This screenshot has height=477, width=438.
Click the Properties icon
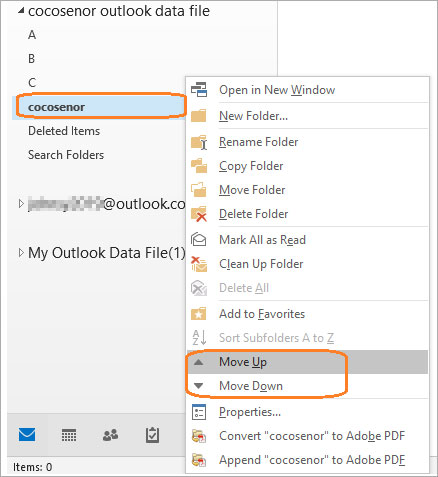click(x=199, y=412)
